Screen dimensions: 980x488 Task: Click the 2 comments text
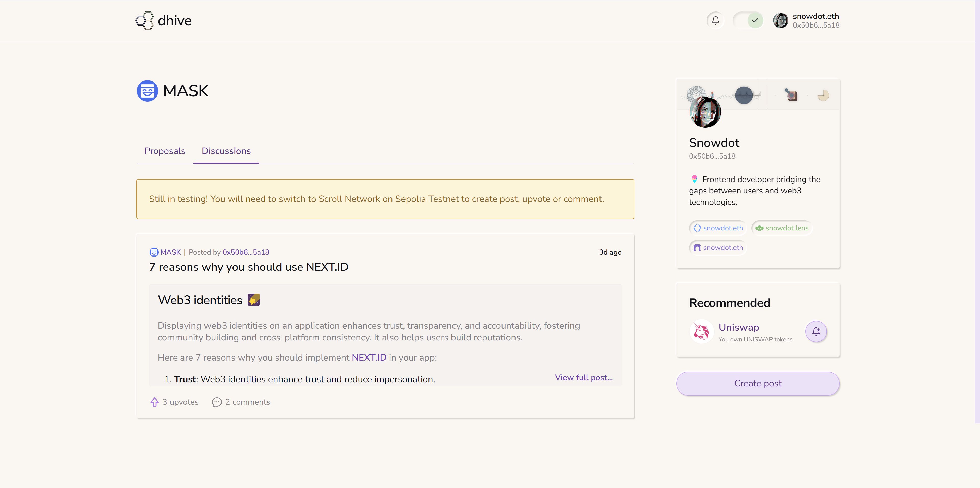tap(248, 402)
